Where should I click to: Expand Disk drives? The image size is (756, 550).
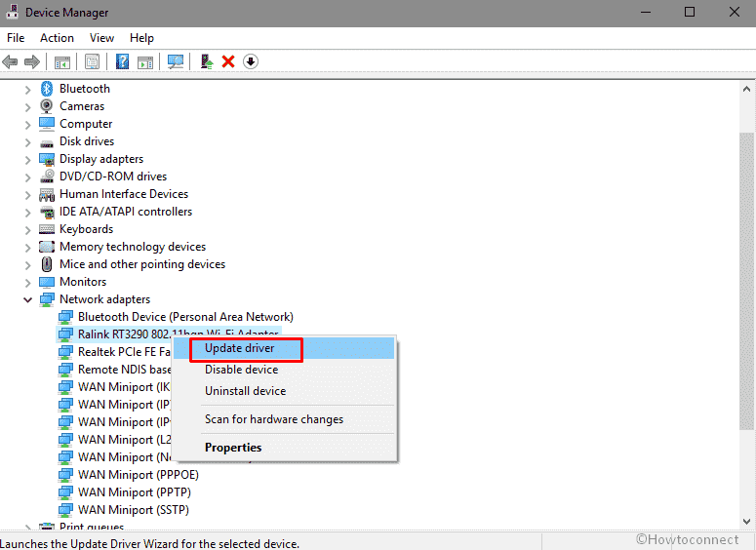pos(27,142)
